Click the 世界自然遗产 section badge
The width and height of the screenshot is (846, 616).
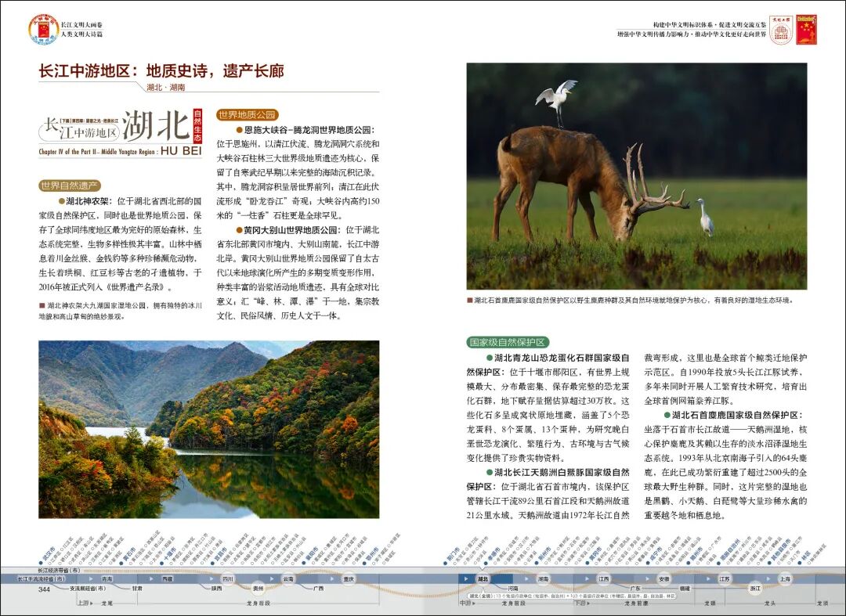click(70, 186)
